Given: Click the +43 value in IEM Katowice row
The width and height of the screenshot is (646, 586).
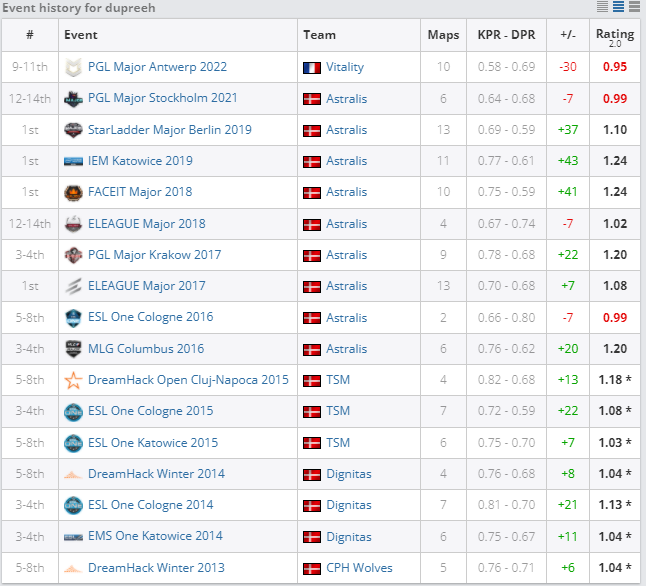Looking at the screenshot, I should pyautogui.click(x=568, y=161).
